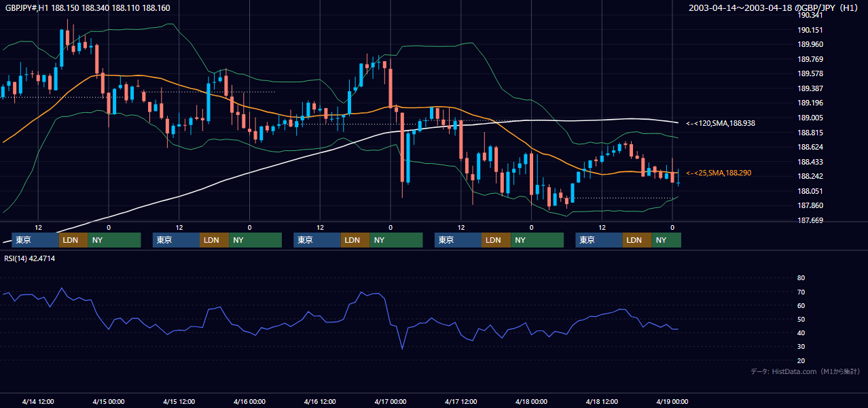Click price axis value 187.669

[810, 220]
